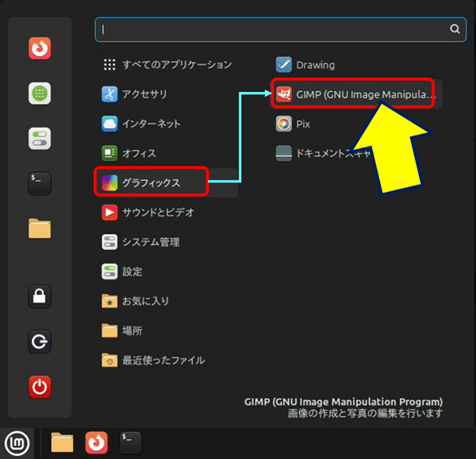The height and width of the screenshot is (459, 476).
Task: Select オフィス category
Action: (x=167, y=153)
